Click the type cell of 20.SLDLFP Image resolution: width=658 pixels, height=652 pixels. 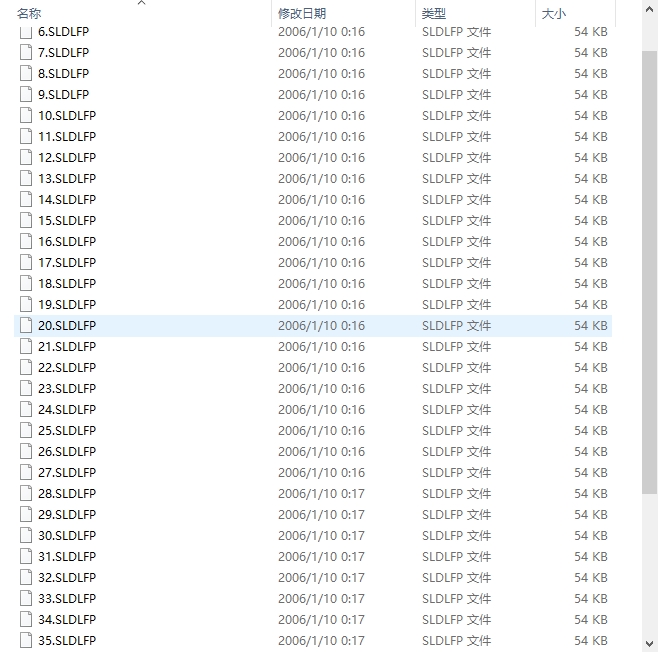(456, 325)
